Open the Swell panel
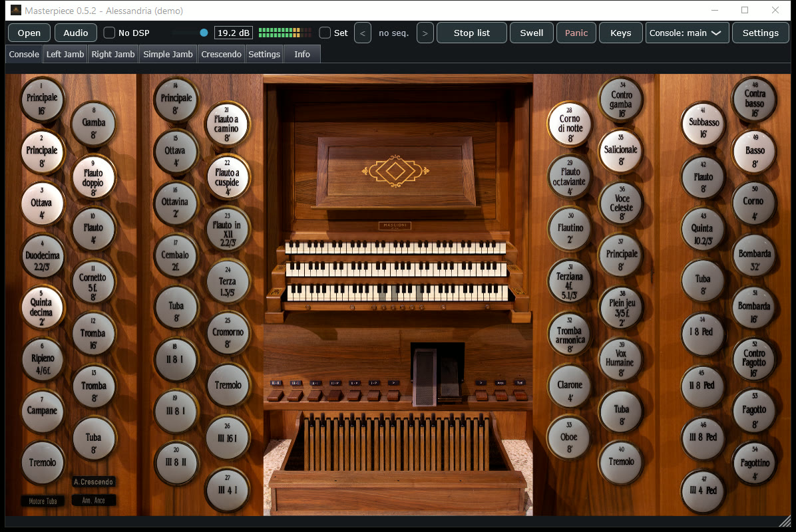 tap(532, 33)
